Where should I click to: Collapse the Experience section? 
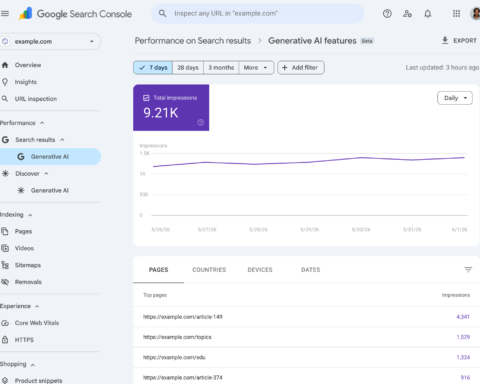click(37, 306)
